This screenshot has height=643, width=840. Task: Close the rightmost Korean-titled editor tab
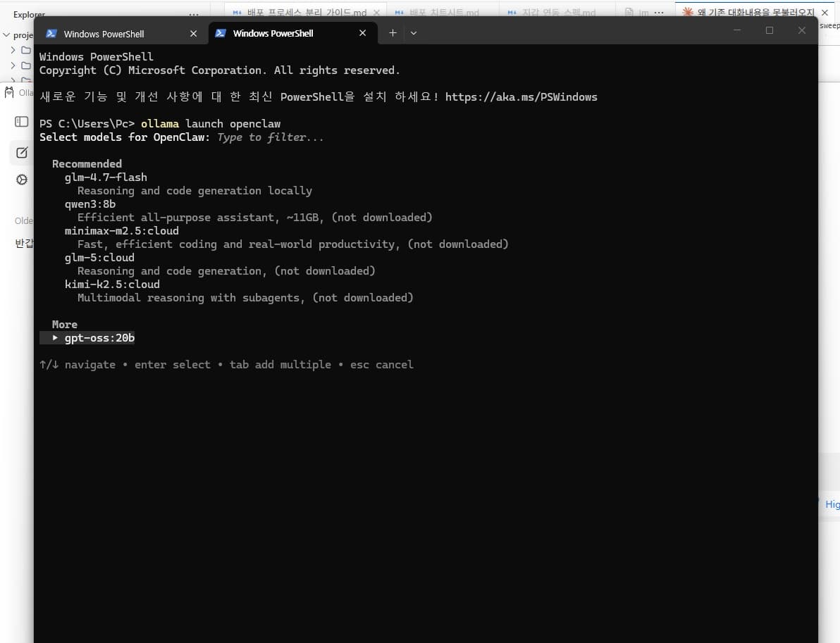pyautogui.click(x=824, y=12)
